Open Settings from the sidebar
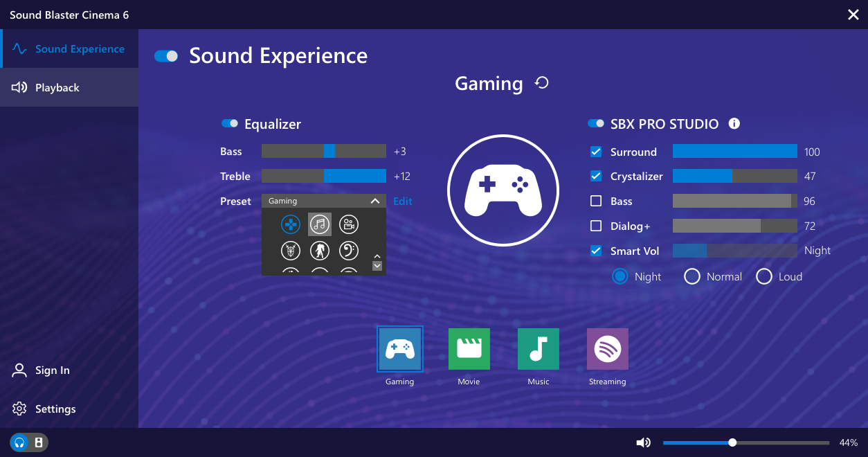 click(44, 409)
